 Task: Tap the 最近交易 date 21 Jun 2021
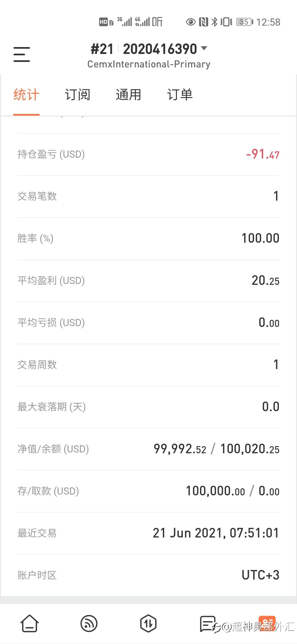tap(216, 533)
